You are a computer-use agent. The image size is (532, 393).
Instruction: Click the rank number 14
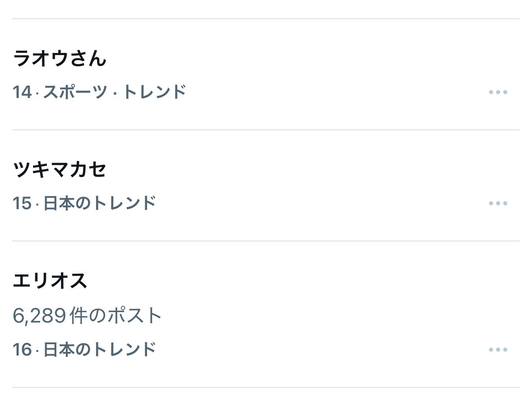22,92
